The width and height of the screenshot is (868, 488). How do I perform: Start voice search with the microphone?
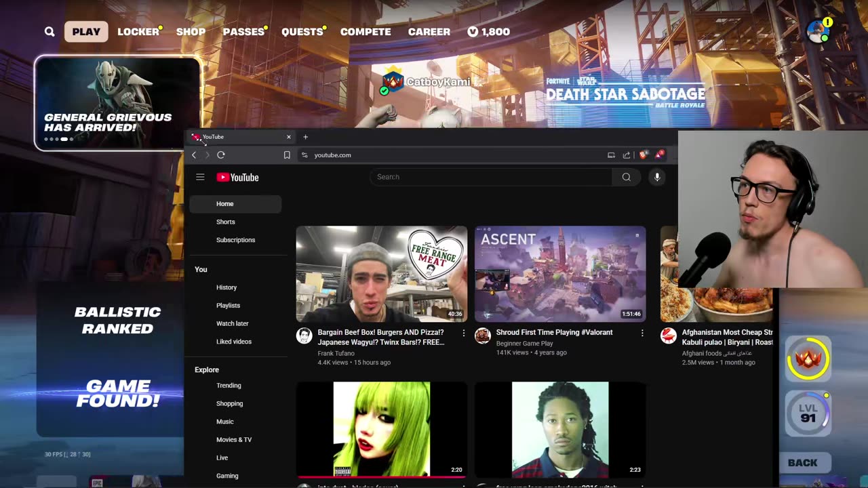pos(656,177)
